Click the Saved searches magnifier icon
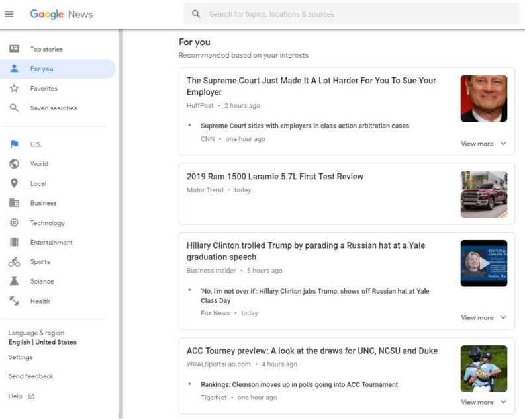Screen dimensions: 525x420 14,108
